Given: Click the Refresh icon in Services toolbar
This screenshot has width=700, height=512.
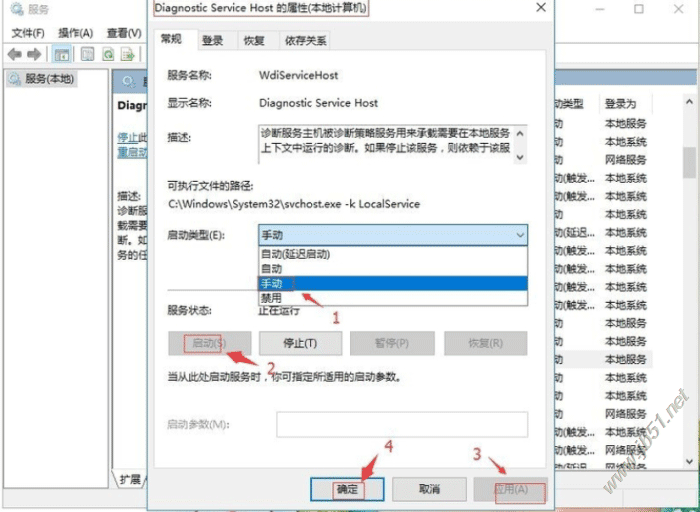Looking at the screenshot, I should click(x=108, y=54).
